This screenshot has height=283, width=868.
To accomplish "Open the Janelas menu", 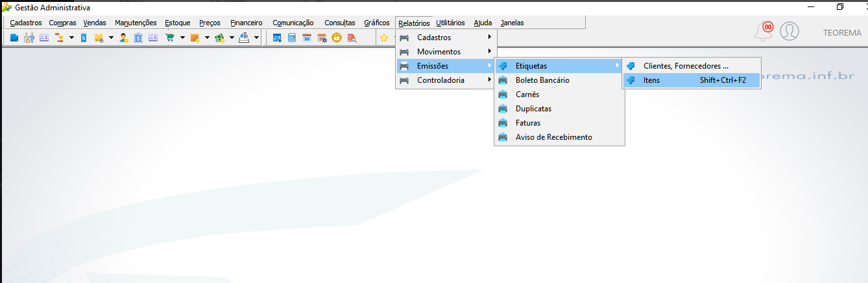I will click(512, 23).
